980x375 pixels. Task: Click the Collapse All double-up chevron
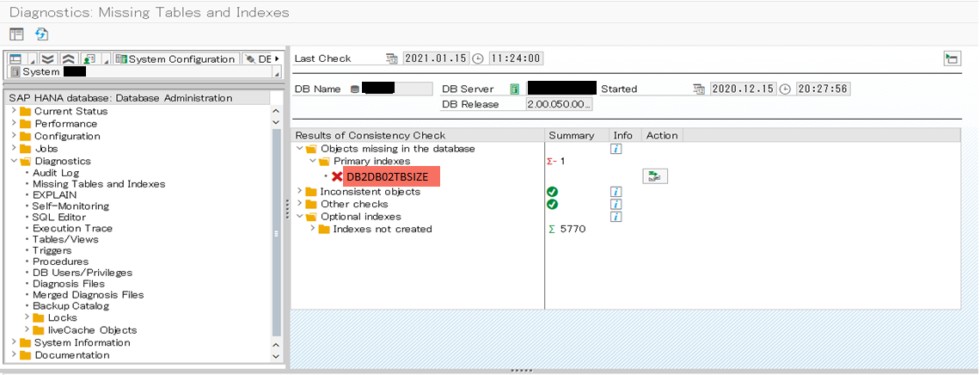click(69, 58)
